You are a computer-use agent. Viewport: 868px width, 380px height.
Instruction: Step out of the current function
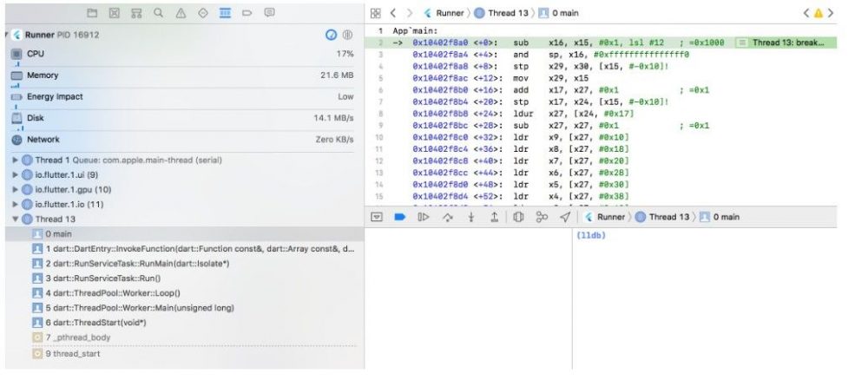[x=495, y=218]
